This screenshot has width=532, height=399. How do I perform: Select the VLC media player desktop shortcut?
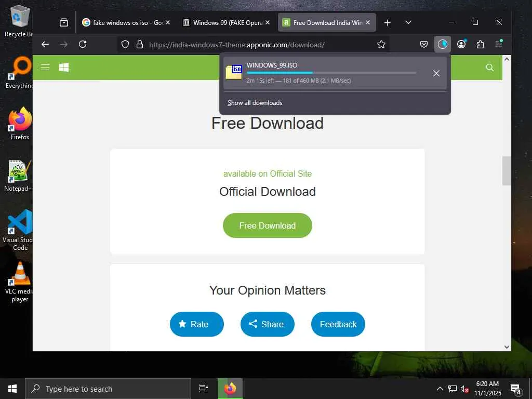(x=19, y=282)
